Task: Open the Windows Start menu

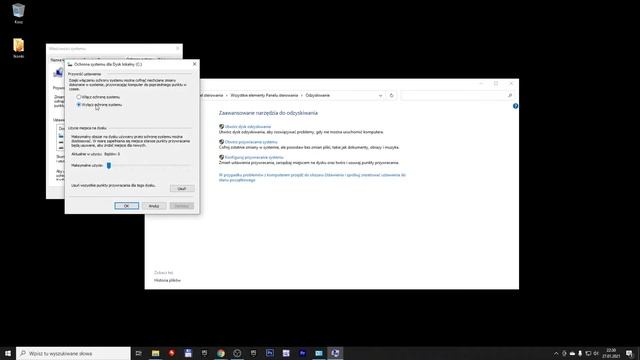Action: (x=8, y=353)
